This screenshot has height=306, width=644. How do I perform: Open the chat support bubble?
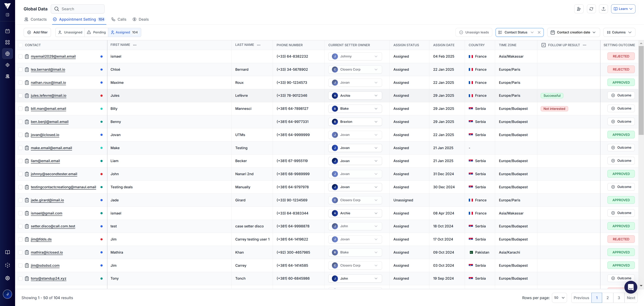pyautogui.click(x=631, y=287)
